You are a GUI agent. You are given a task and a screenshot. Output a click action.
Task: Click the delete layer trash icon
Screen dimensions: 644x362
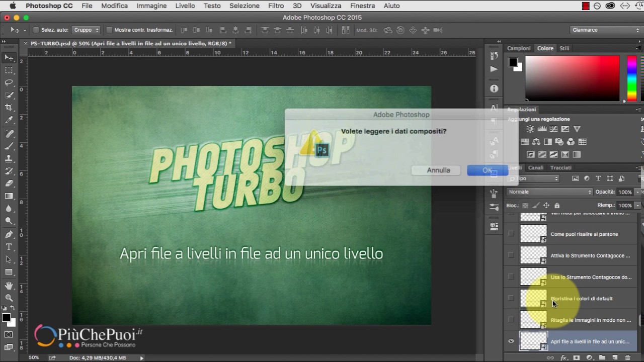(627, 358)
